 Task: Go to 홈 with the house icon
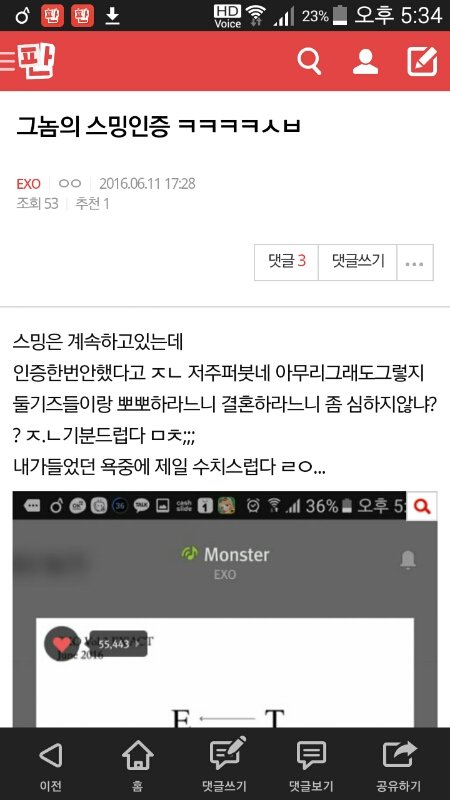click(138, 764)
